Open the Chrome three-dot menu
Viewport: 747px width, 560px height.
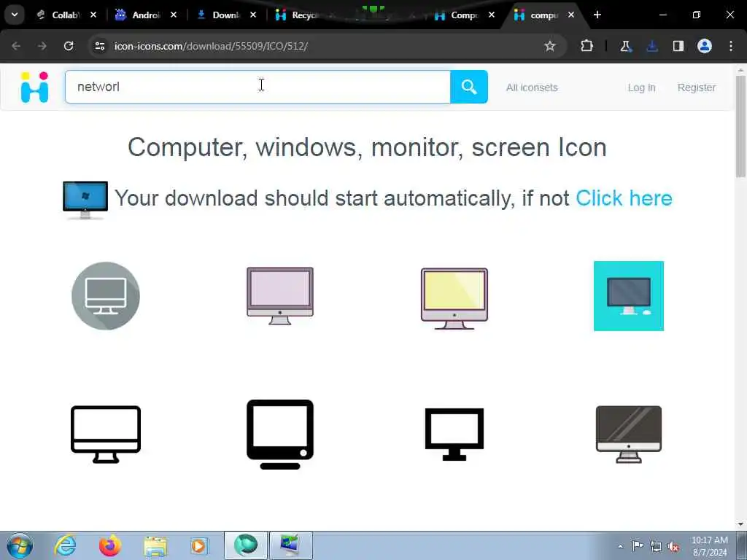coord(731,46)
